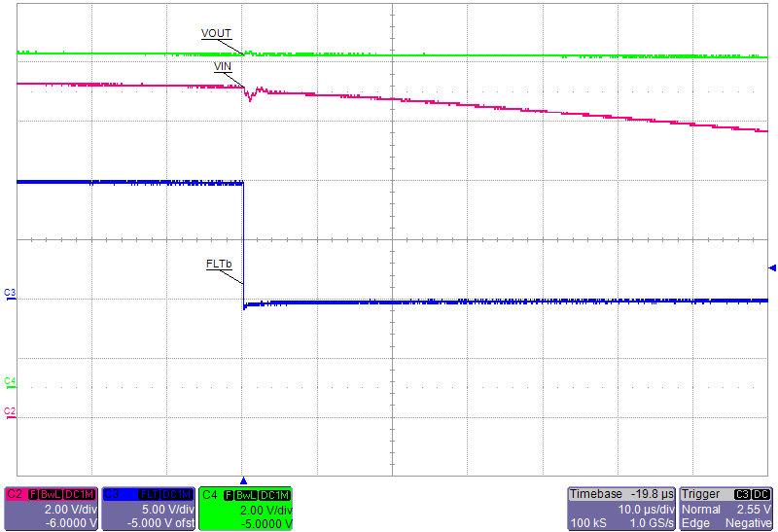Open the C3 channel descriptor box
The height and width of the screenshot is (532, 778).
(148, 509)
